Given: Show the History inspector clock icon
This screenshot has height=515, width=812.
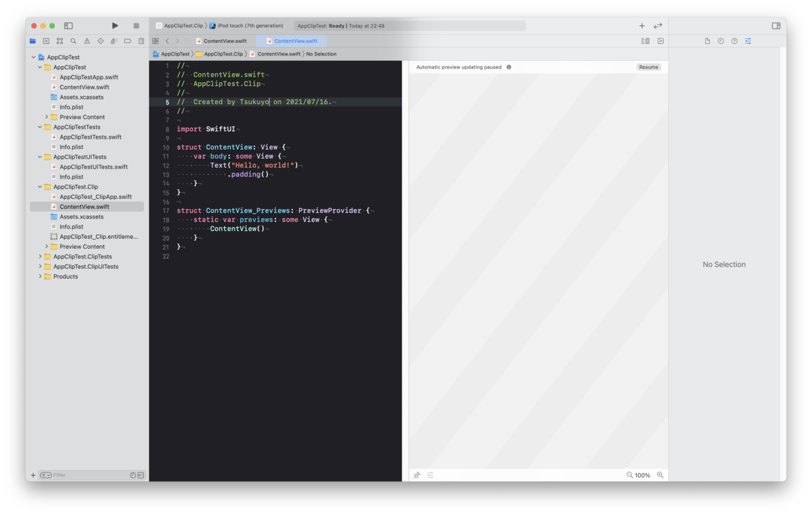Looking at the screenshot, I should [x=721, y=41].
